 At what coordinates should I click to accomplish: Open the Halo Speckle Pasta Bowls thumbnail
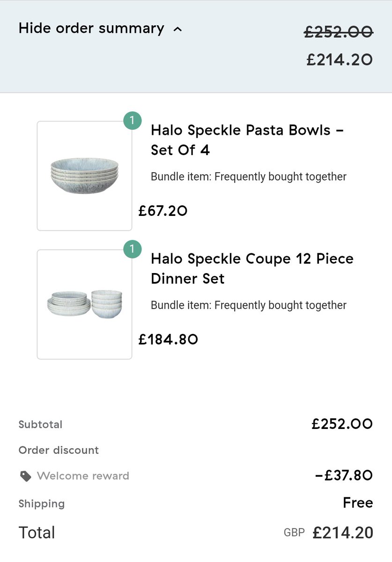pyautogui.click(x=84, y=176)
